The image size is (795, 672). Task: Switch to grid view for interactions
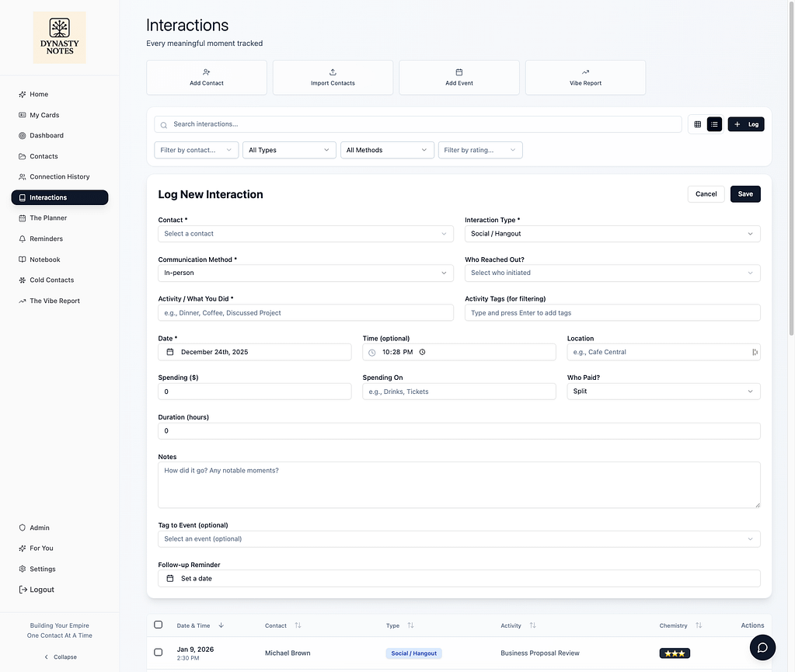click(x=697, y=124)
